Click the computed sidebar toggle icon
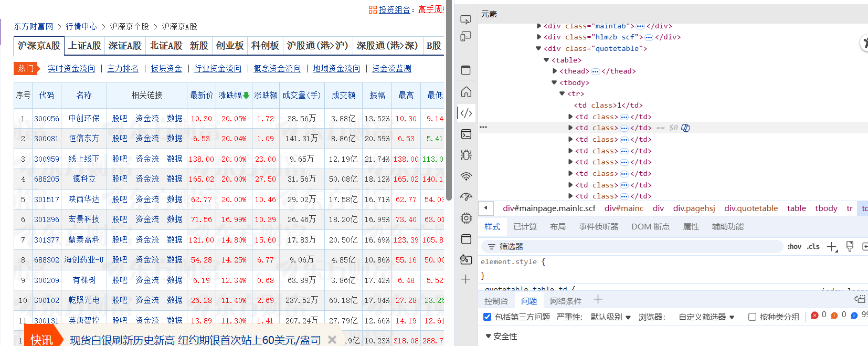The width and height of the screenshot is (868, 346). point(865,246)
